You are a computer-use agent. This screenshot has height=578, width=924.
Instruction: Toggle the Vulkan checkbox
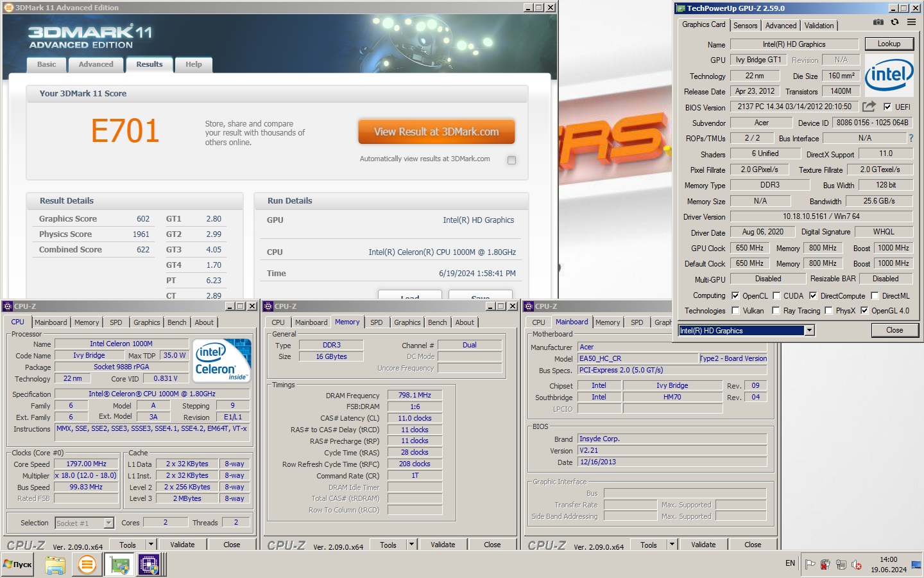[735, 310]
